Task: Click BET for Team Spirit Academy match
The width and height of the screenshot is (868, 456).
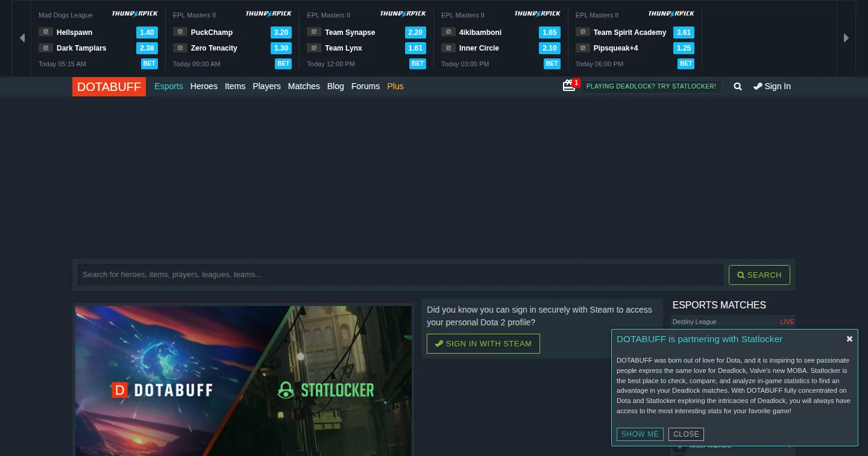Action: (686, 63)
